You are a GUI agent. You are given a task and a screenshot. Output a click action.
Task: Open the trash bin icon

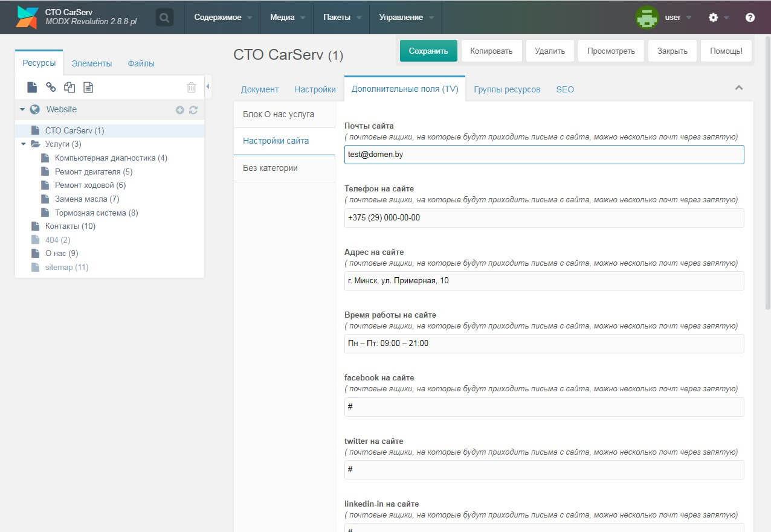(x=192, y=88)
